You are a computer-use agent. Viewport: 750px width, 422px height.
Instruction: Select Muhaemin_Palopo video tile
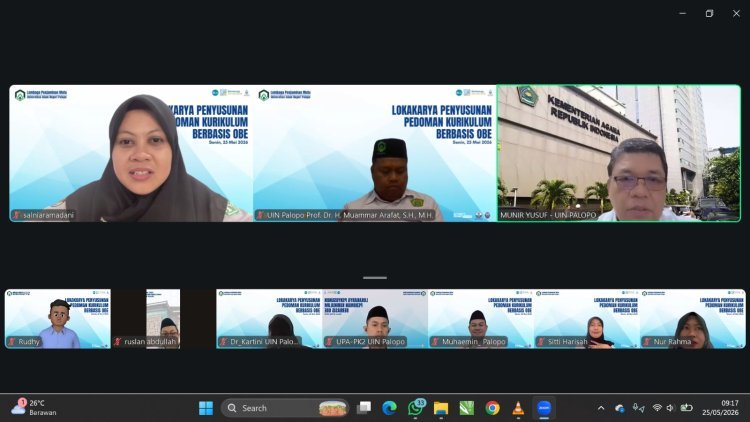[x=481, y=319]
